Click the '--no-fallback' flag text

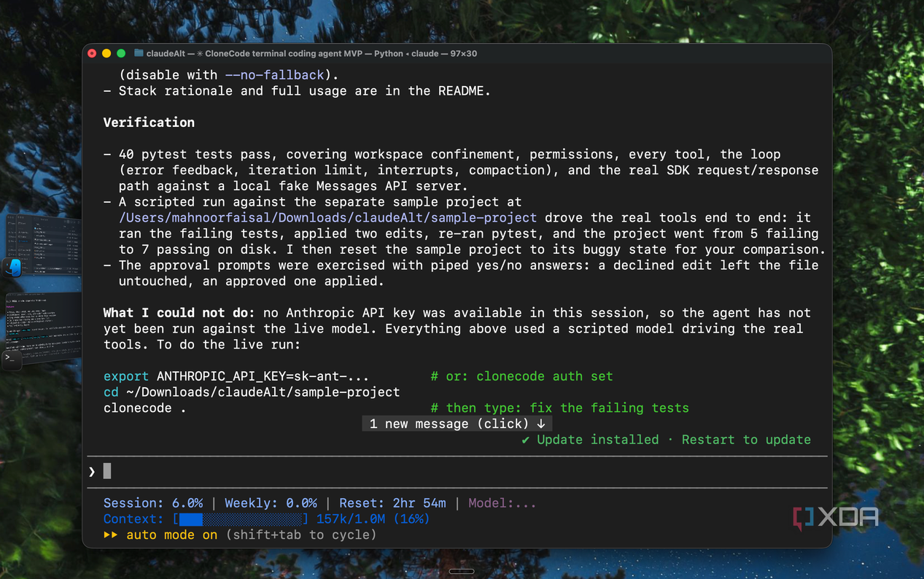(274, 75)
